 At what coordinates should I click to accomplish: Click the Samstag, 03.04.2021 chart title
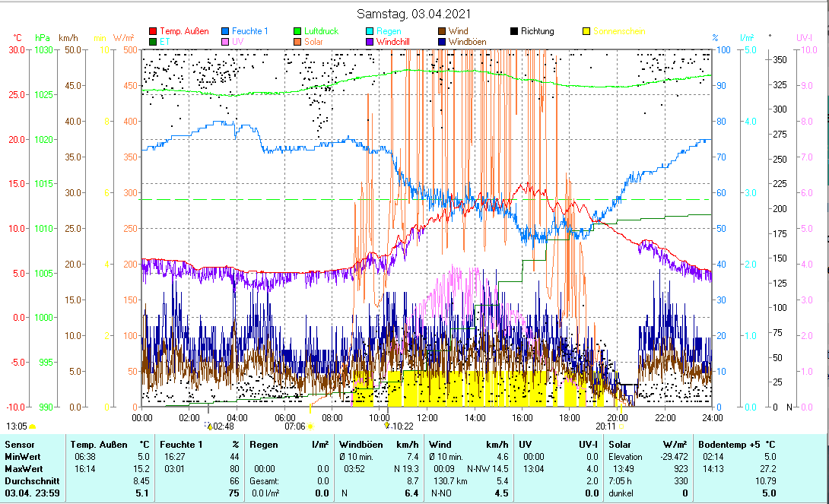click(414, 14)
